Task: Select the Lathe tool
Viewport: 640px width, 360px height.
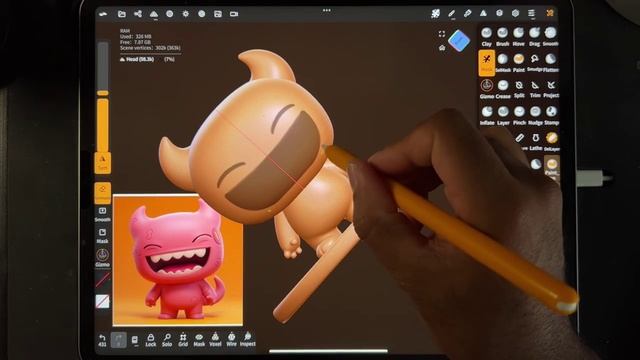Action: pos(536,141)
